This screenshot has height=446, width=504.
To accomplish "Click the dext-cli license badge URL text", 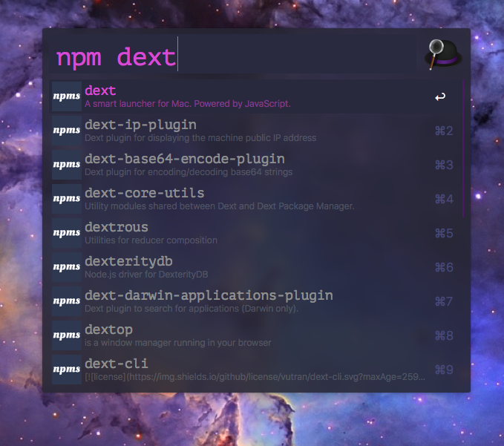I will [x=255, y=377].
